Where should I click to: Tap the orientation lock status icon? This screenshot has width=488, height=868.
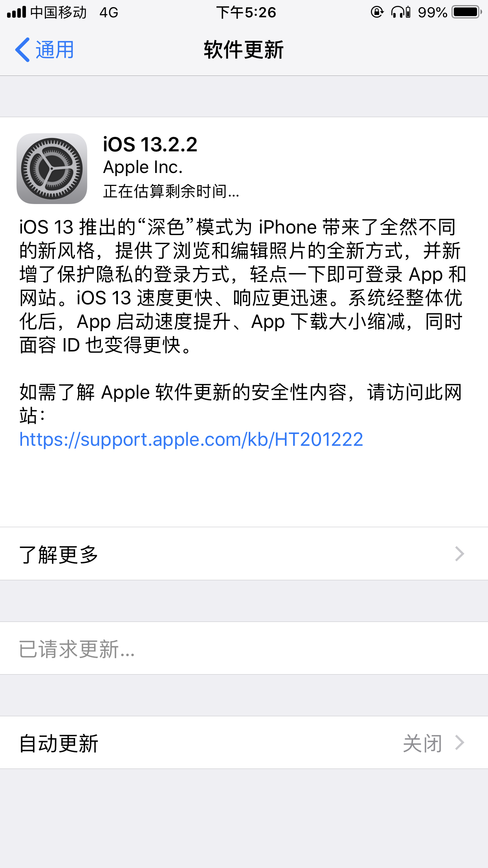[x=377, y=12]
